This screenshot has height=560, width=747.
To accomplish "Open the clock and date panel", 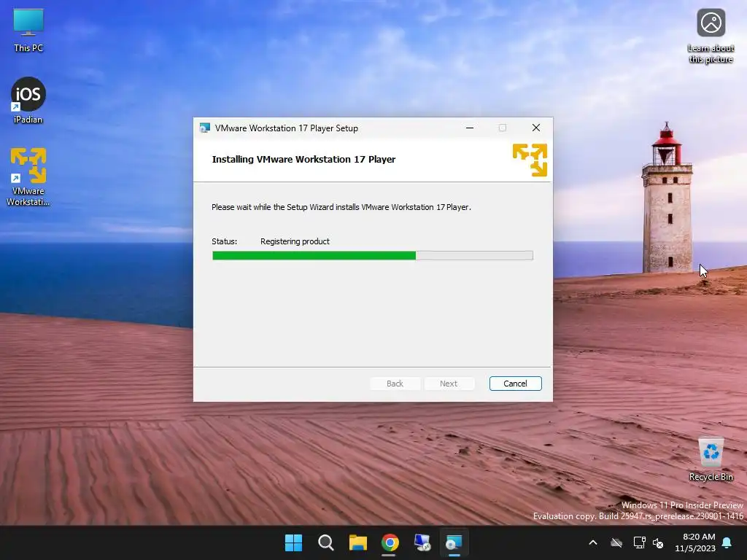I will (695, 542).
